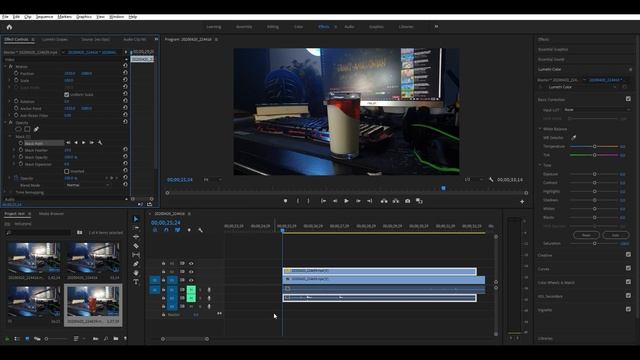Select the Razor tool
Viewport: 640px width, 360px height.
point(136,246)
